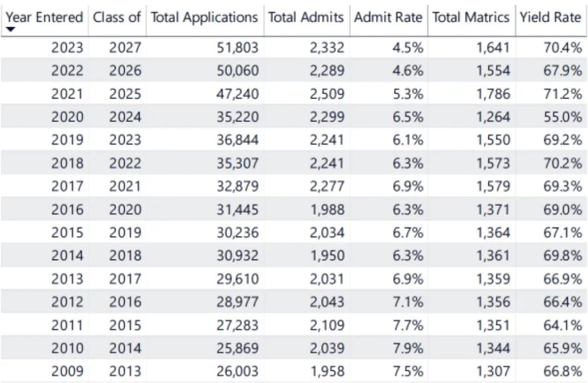Viewport: 588px width, 383px height.
Task: Select the 2009 year entered cell
Action: [67, 371]
